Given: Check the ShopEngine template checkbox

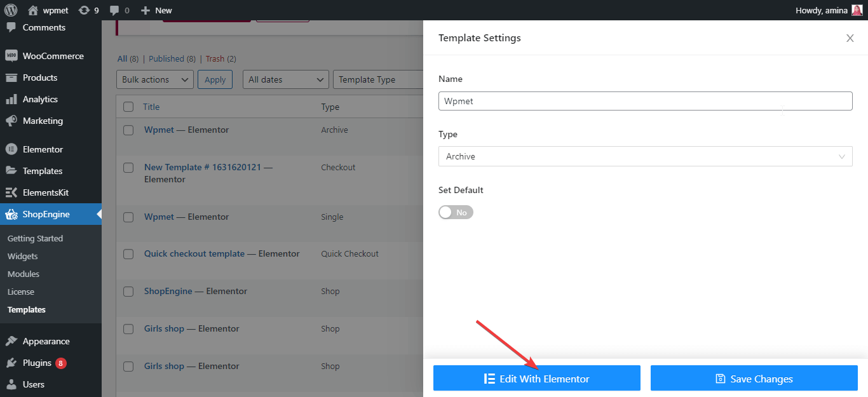Looking at the screenshot, I should click(128, 291).
